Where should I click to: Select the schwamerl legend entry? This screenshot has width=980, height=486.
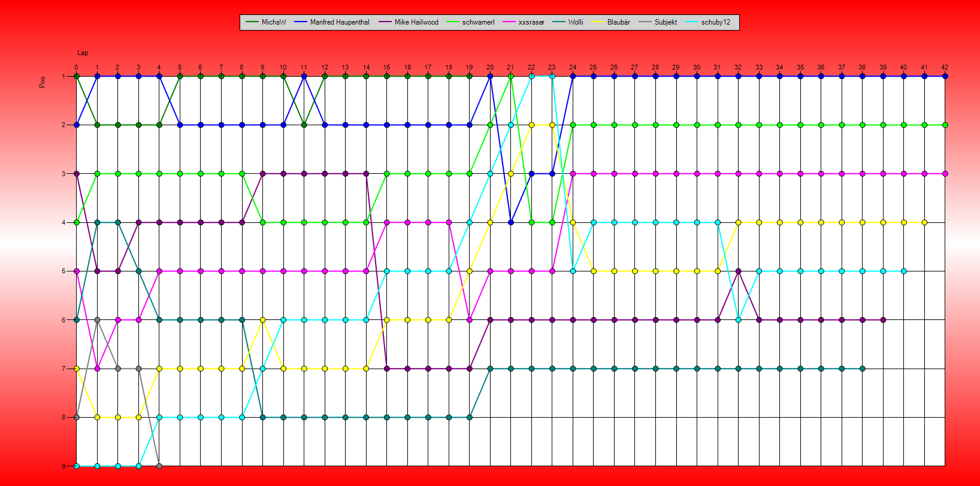pyautogui.click(x=470, y=22)
